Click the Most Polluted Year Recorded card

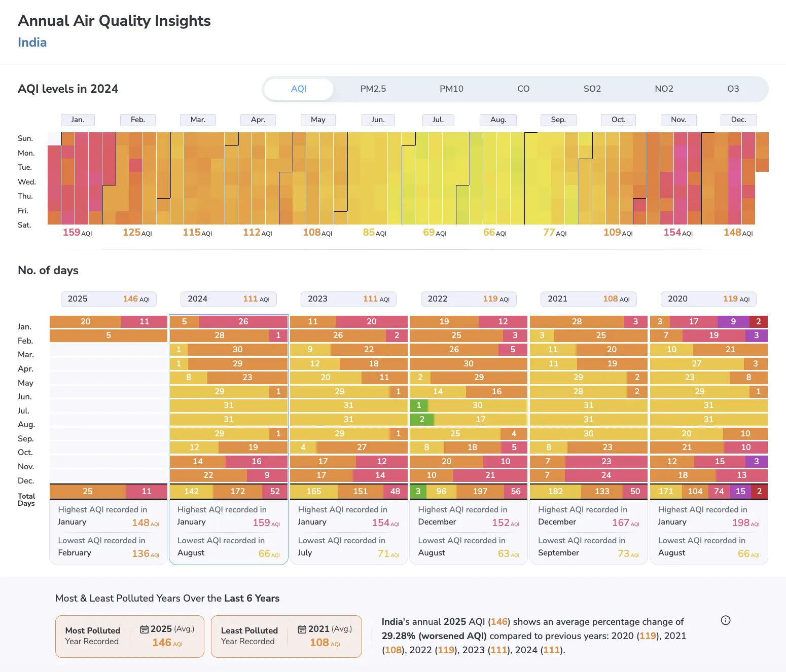point(130,637)
